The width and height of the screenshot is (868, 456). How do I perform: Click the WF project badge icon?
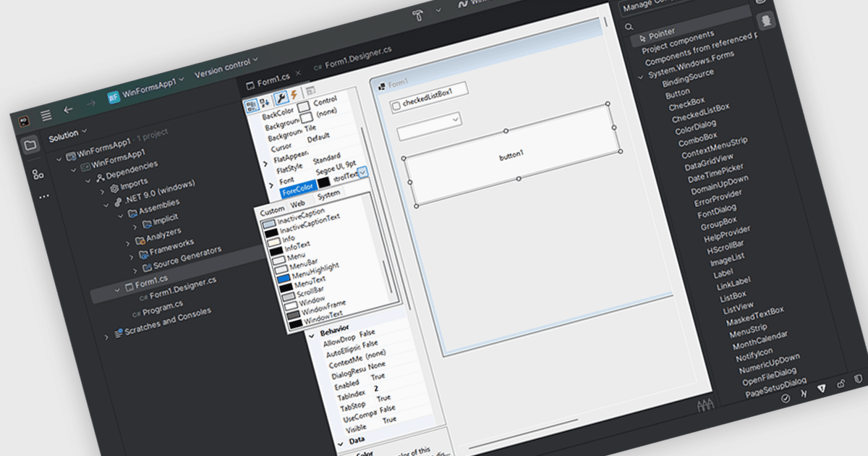[x=114, y=98]
